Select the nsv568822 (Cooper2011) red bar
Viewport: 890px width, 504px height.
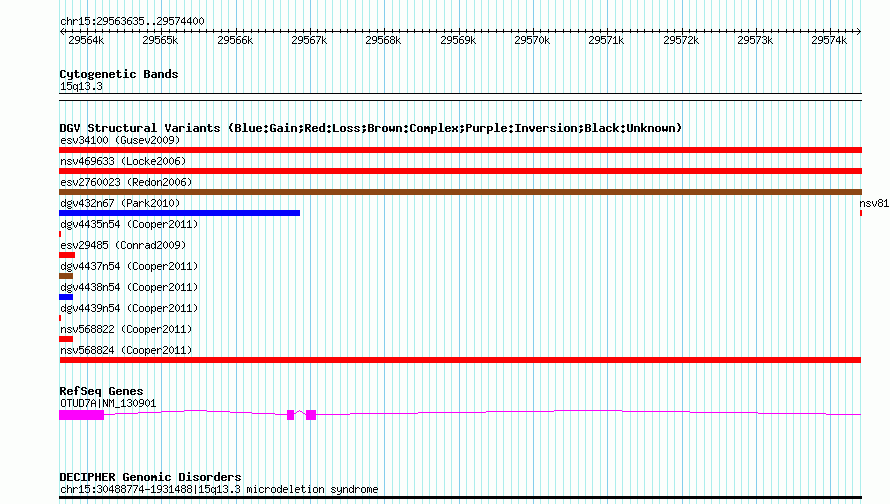click(66, 339)
